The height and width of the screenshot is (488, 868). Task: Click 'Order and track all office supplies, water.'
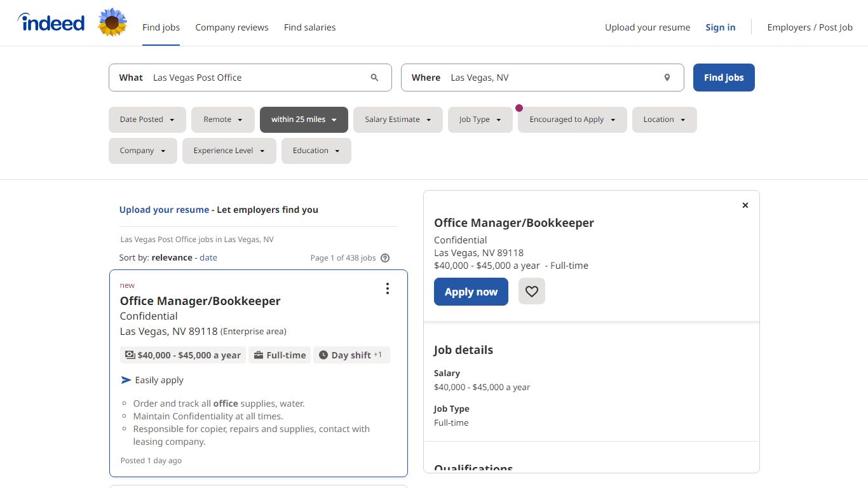click(x=219, y=403)
